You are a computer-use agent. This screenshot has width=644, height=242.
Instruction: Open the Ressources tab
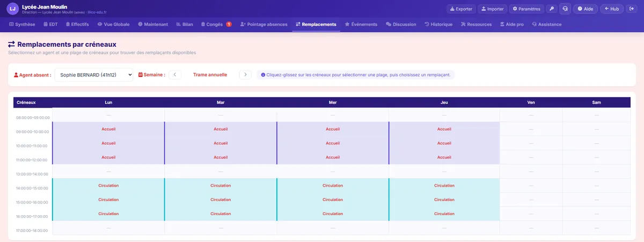477,24
